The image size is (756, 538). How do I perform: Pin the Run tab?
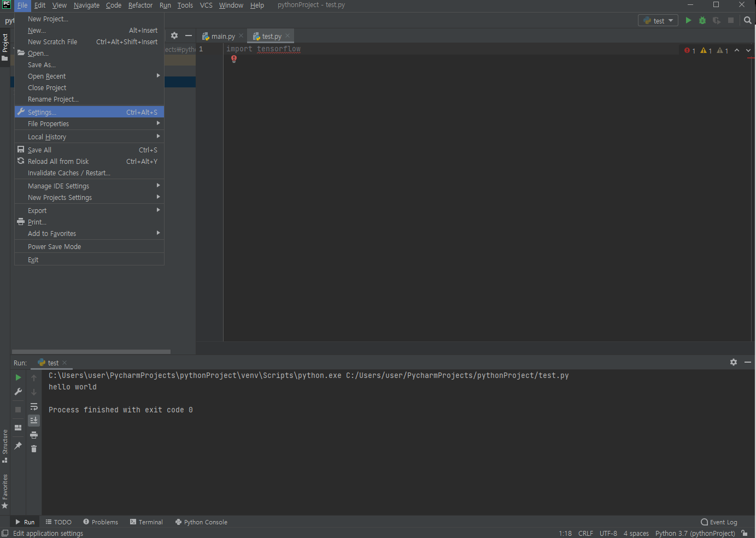[x=18, y=446]
